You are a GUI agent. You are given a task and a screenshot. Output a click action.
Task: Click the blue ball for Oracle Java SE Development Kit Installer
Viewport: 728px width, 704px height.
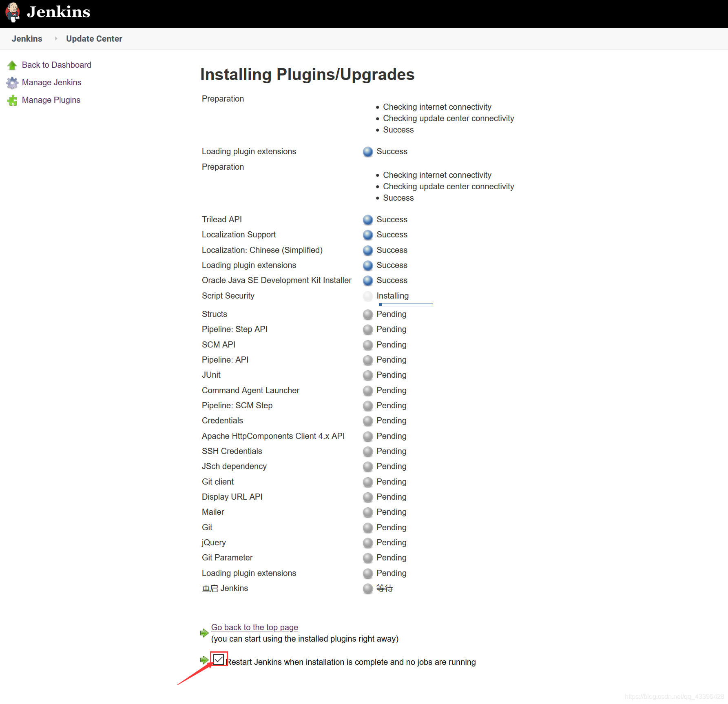(368, 281)
